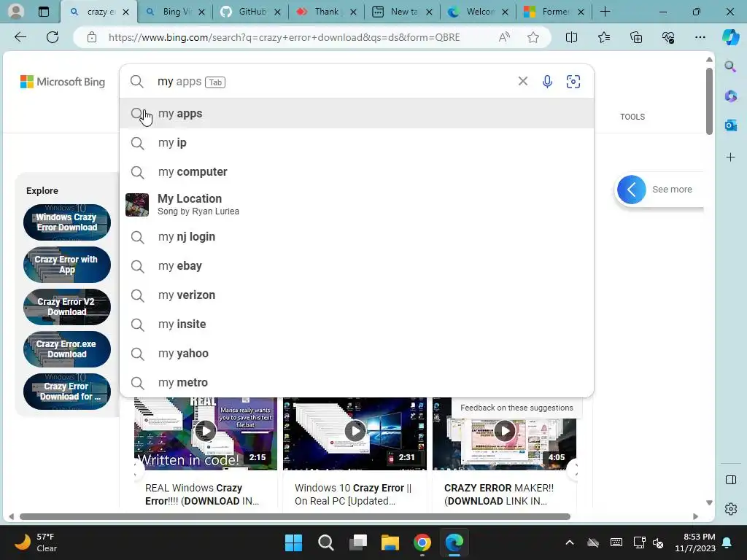Click the horizontal page scrollbar

(x=295, y=517)
